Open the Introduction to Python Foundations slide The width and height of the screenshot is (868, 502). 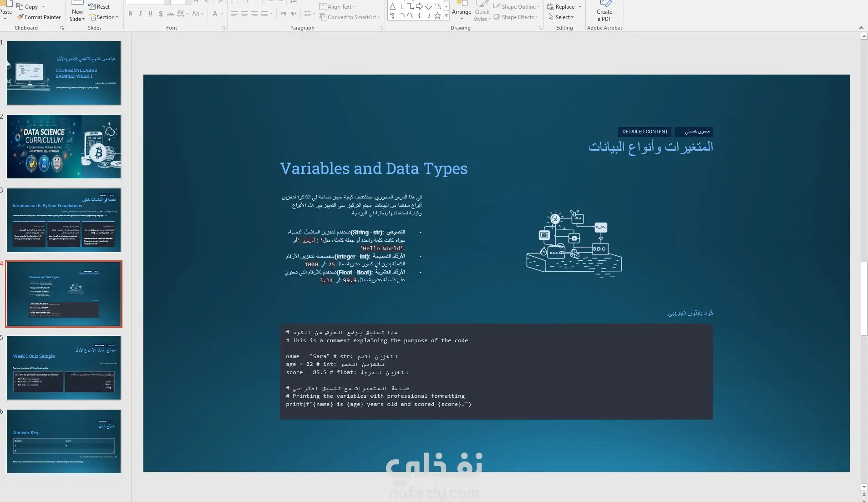point(64,220)
